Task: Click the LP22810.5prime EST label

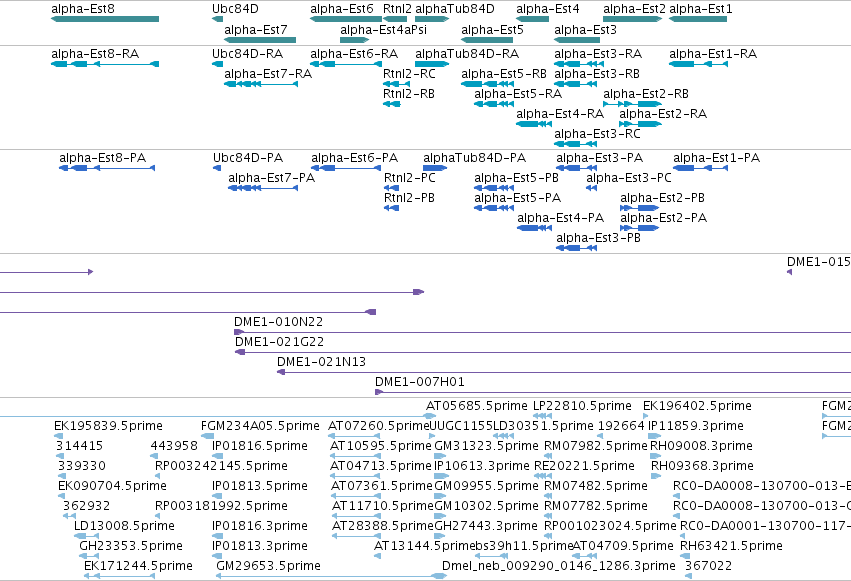Action: [582, 406]
